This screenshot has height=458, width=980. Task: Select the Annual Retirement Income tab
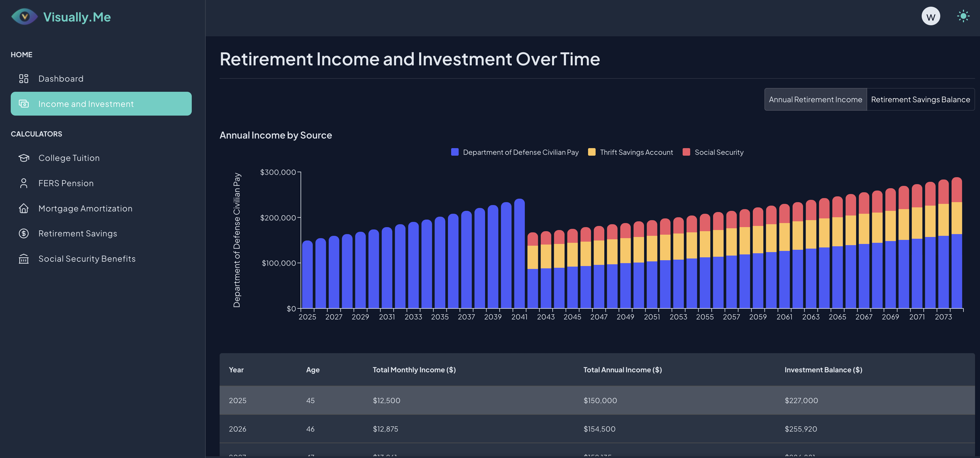coord(815,99)
